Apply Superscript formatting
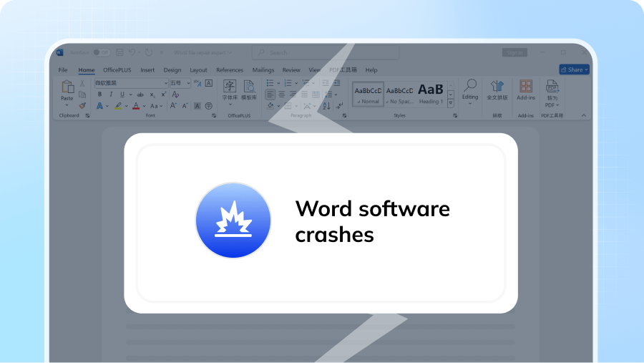The width and height of the screenshot is (644, 363). pyautogui.click(x=163, y=94)
